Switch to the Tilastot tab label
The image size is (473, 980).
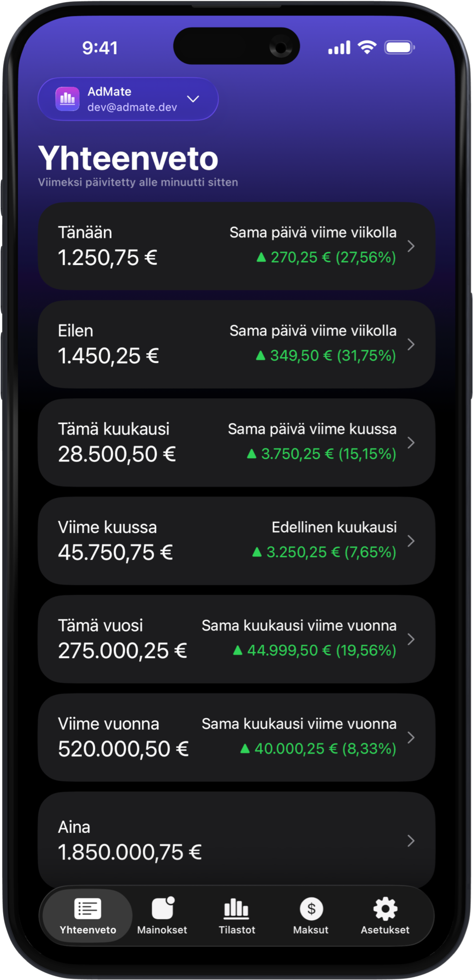(236, 930)
